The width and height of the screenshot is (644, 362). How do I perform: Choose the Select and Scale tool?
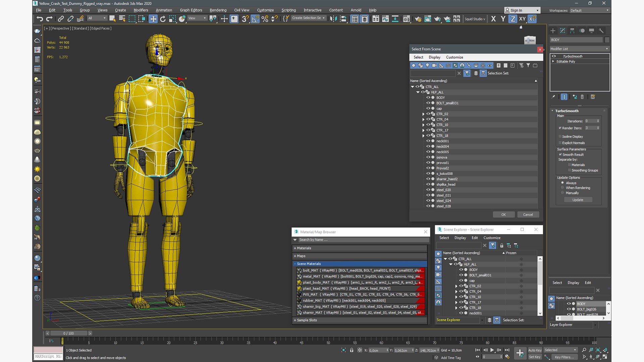[172, 19]
